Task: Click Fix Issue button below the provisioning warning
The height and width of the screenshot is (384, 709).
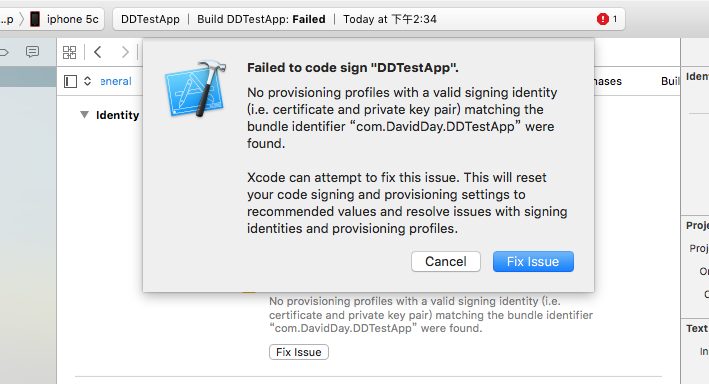Action: coord(299,352)
